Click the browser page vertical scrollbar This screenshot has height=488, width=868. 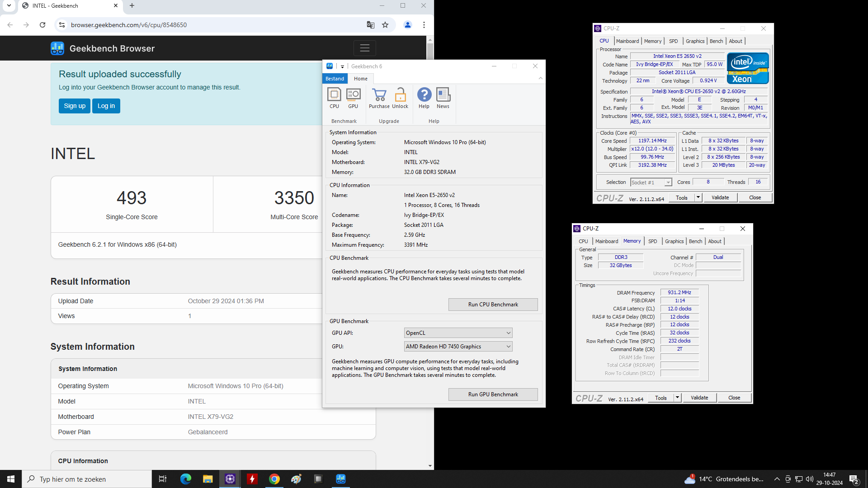pos(430,252)
